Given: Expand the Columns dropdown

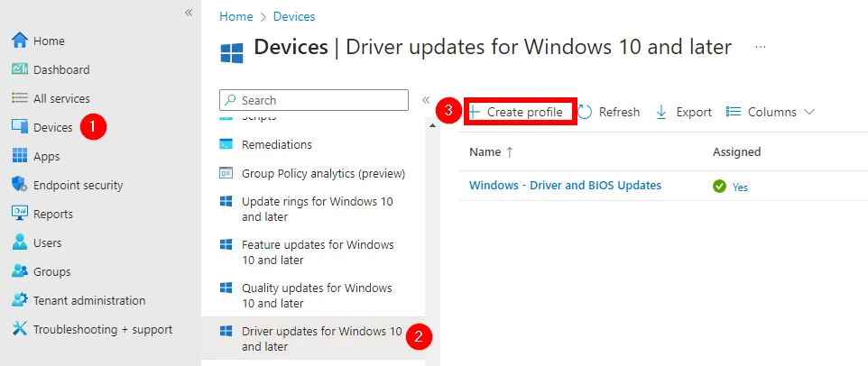Looking at the screenshot, I should [771, 113].
